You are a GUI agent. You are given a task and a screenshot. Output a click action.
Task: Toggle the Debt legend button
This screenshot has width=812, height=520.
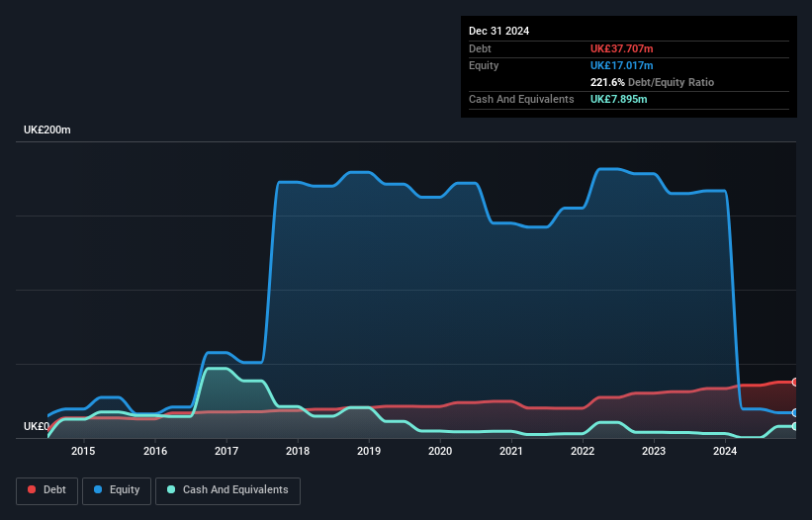point(47,490)
